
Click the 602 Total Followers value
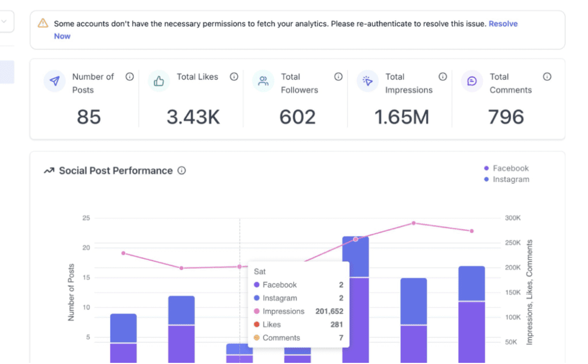(297, 117)
